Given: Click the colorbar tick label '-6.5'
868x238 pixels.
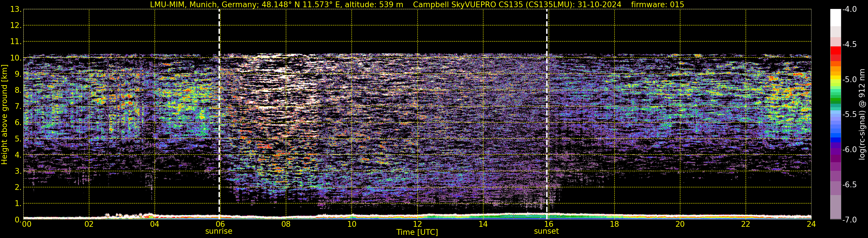Looking at the screenshot, I should pos(850,185).
